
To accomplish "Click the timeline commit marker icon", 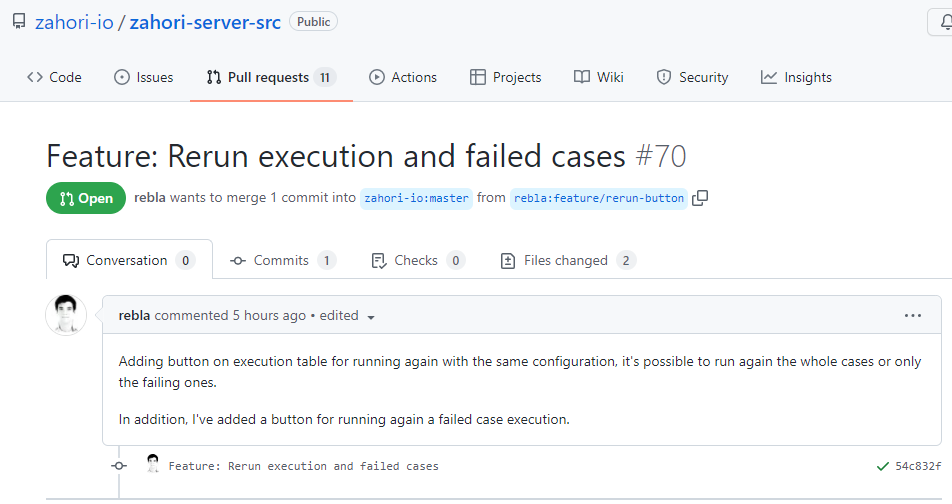I will (x=119, y=466).
